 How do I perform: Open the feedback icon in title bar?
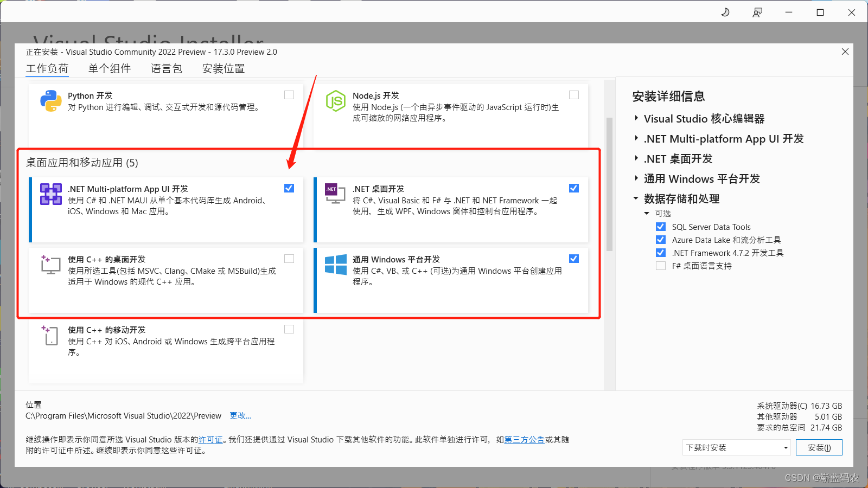click(757, 12)
